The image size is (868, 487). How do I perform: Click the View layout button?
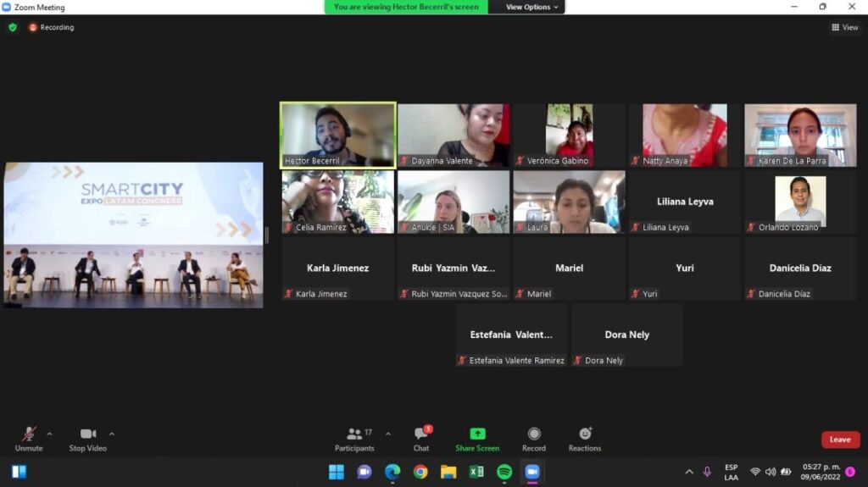pyautogui.click(x=845, y=27)
